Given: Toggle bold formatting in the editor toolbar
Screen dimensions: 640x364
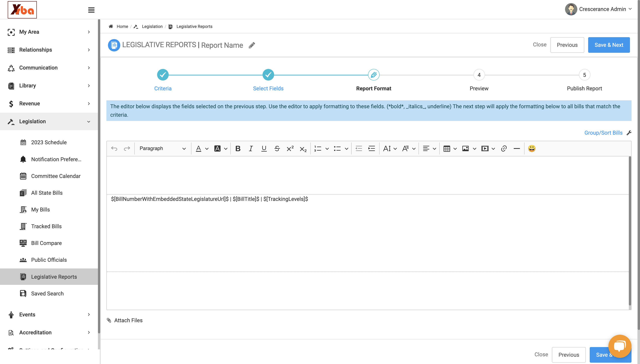Looking at the screenshot, I should coord(238,148).
